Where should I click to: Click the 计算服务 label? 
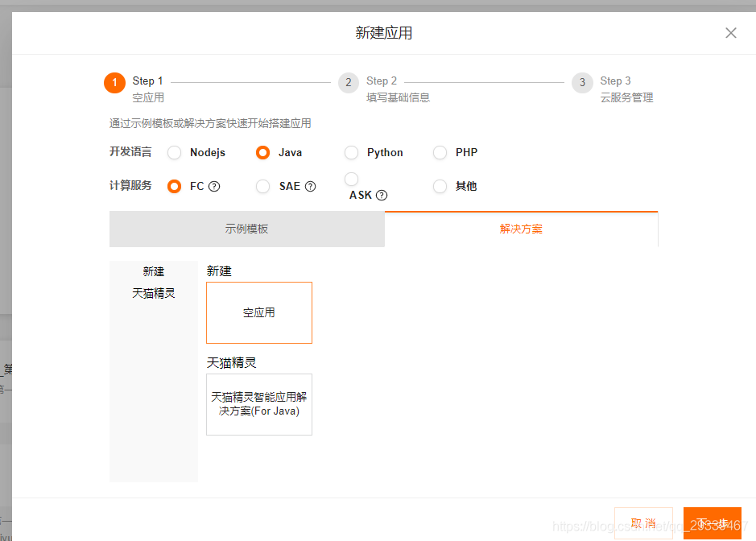pyautogui.click(x=130, y=186)
